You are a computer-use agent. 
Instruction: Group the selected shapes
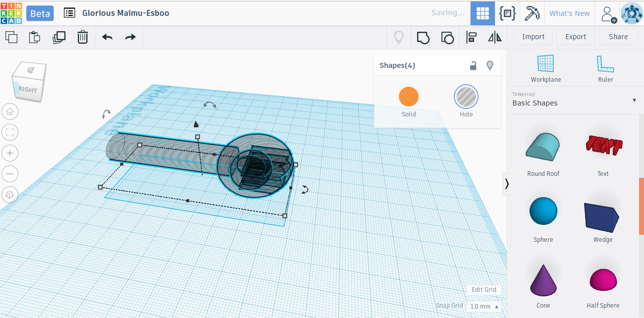coord(423,38)
